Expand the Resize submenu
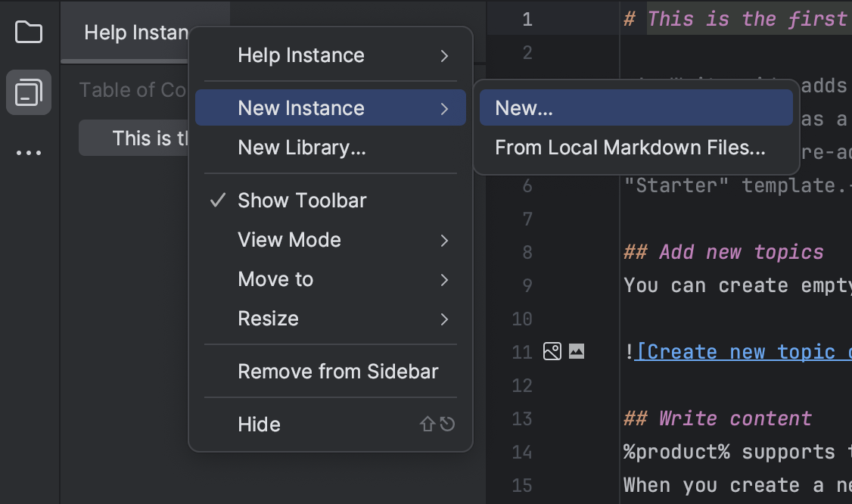 tap(268, 318)
